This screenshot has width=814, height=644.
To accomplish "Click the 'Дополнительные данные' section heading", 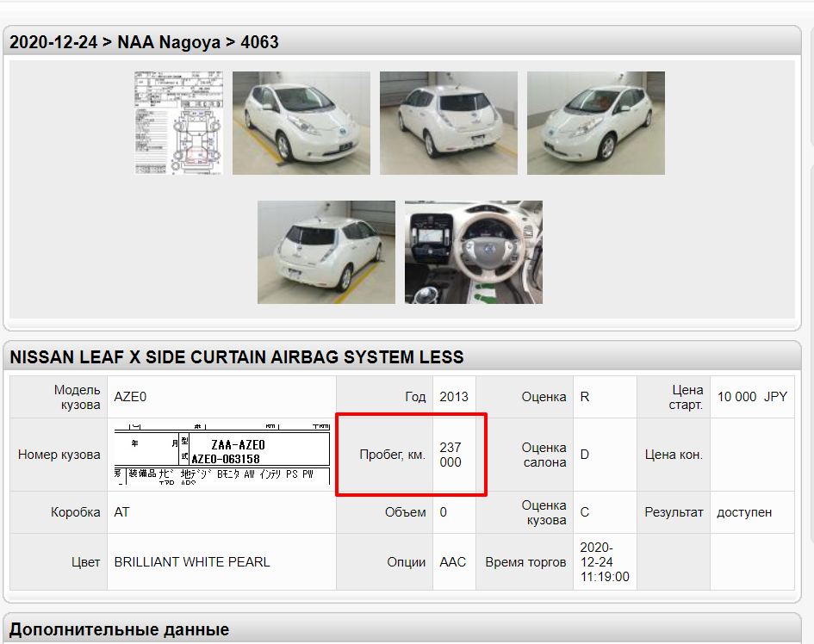I will click(x=120, y=629).
